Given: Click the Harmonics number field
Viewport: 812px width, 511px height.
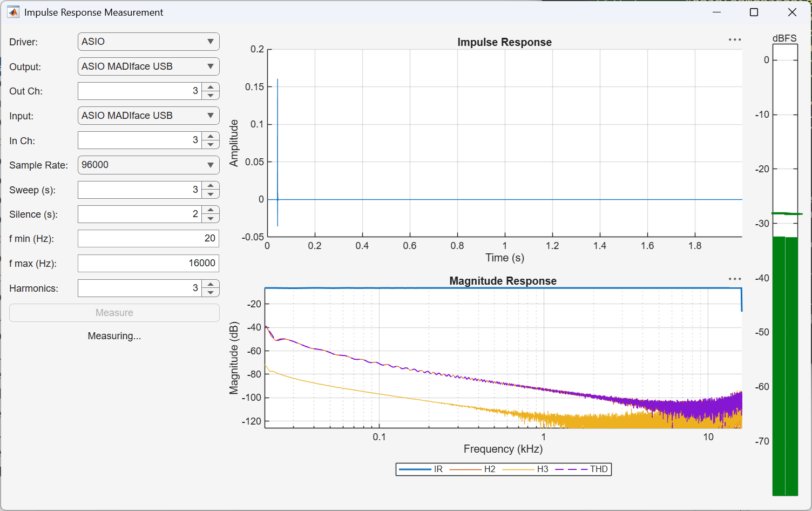Looking at the screenshot, I should tap(140, 288).
